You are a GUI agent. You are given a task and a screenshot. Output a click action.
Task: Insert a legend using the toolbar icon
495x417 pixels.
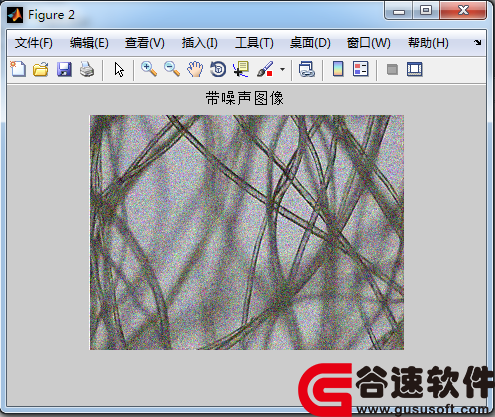(361, 69)
